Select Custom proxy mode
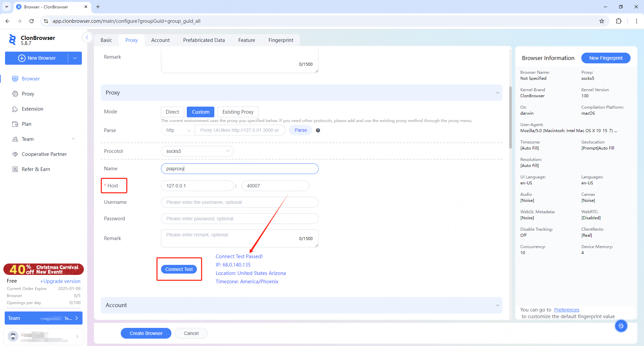Screen dimensions: 644x346 click(x=201, y=112)
